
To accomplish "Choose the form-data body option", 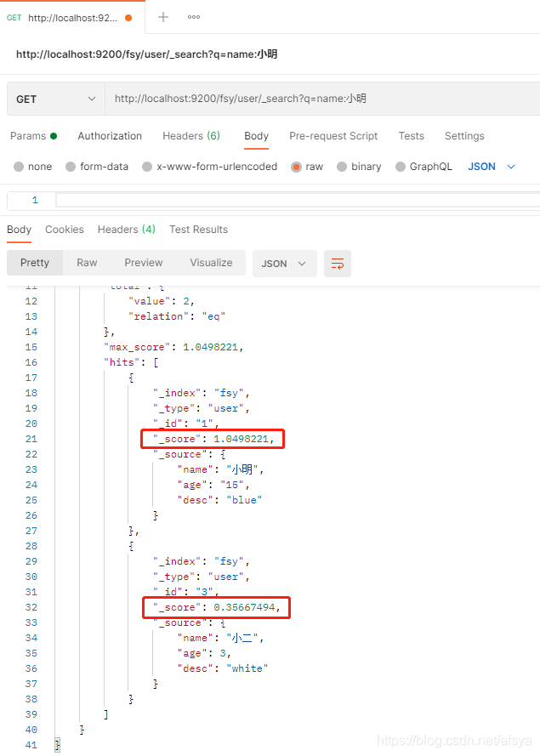I will point(71,167).
